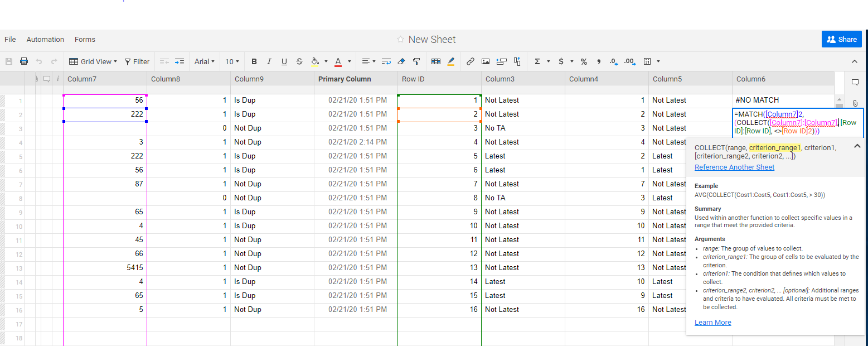Click the Share button
Viewport: 868px width, 346px height.
coord(842,39)
